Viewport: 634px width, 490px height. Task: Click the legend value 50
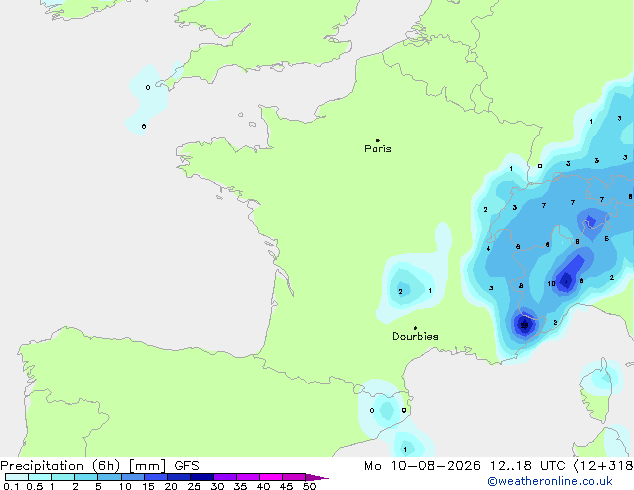coord(309,486)
